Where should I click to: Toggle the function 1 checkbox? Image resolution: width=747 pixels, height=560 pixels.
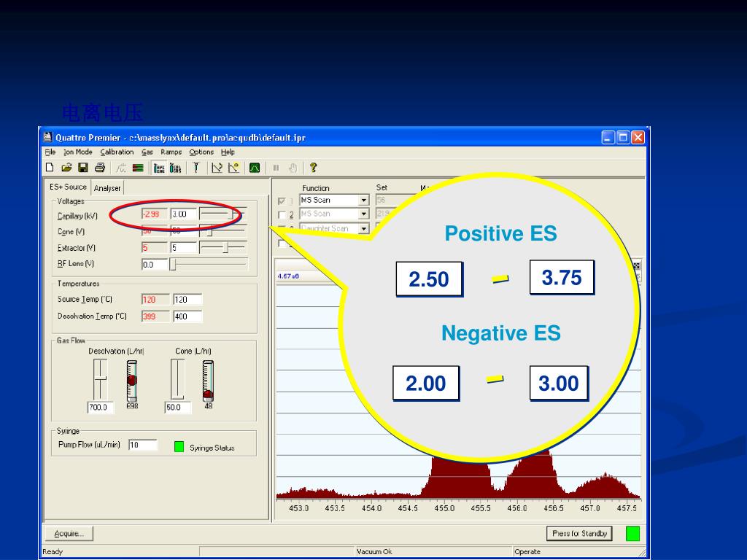[x=282, y=201]
